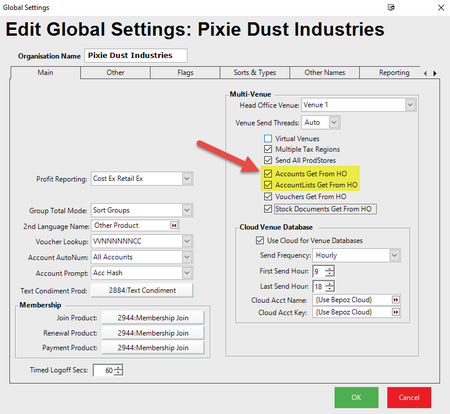Click Payment Product selection button
Viewport: 450px width, 414px height.
click(153, 348)
